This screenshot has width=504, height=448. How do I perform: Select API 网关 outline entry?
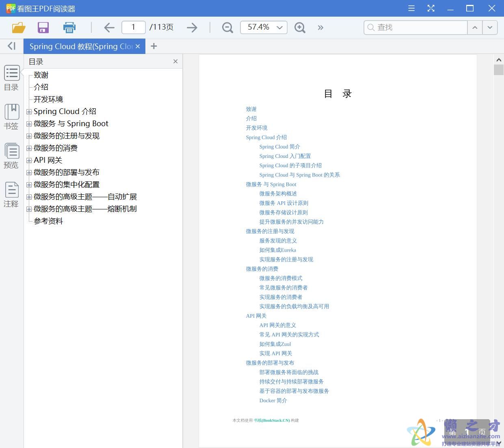[x=48, y=160]
